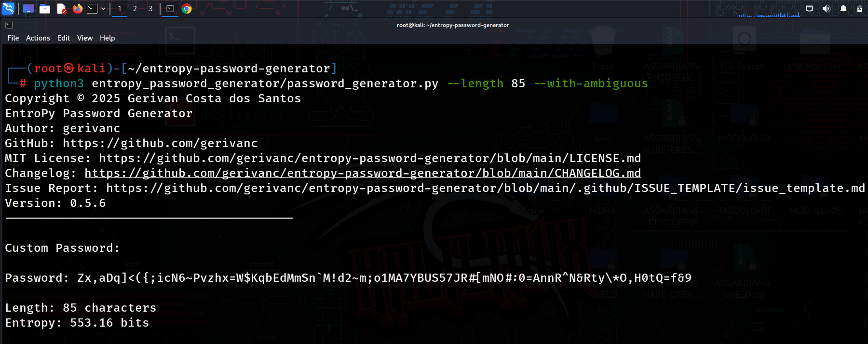Click the 'Length: 85 characters' line
The image size is (868, 344).
coord(81,308)
